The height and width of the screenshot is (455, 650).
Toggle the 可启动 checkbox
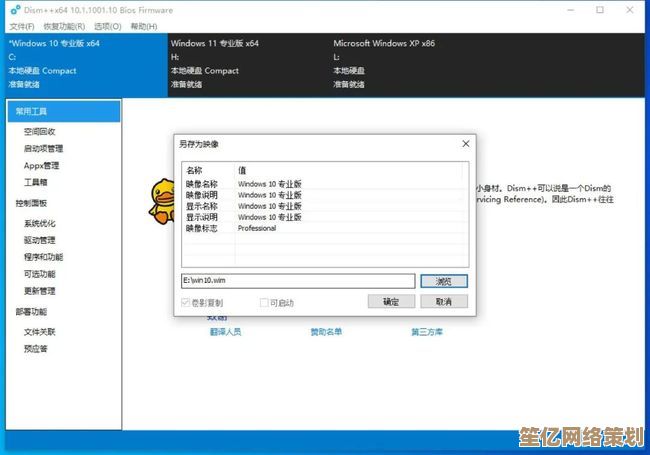[264, 303]
